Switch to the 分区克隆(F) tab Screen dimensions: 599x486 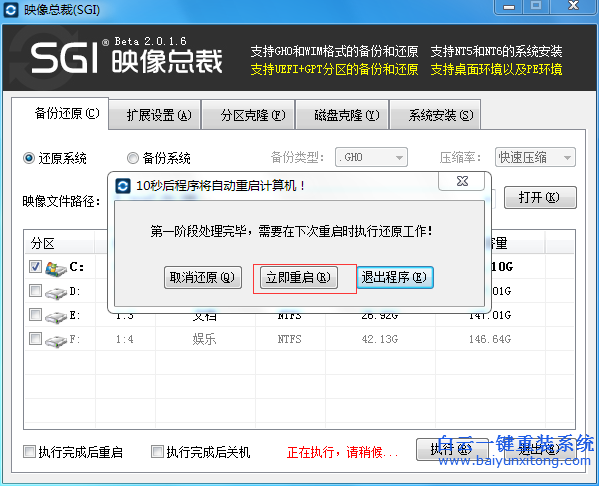point(248,115)
